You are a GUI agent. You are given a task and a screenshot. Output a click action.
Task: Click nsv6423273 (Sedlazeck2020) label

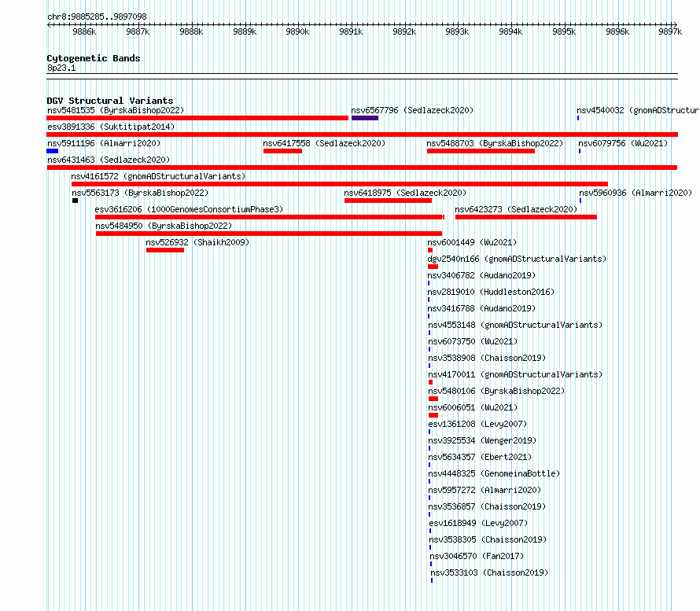click(516, 209)
